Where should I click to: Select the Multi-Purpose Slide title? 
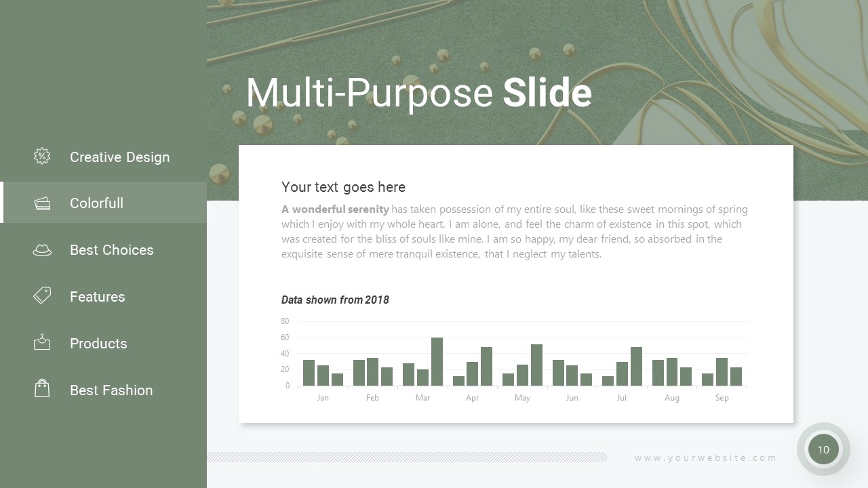[418, 93]
